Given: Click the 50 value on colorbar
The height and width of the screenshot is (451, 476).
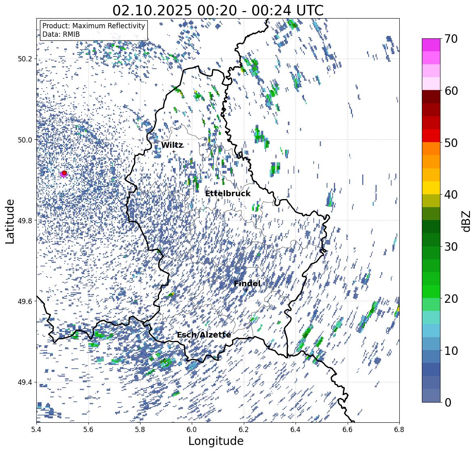Looking at the screenshot, I should pos(451,143).
